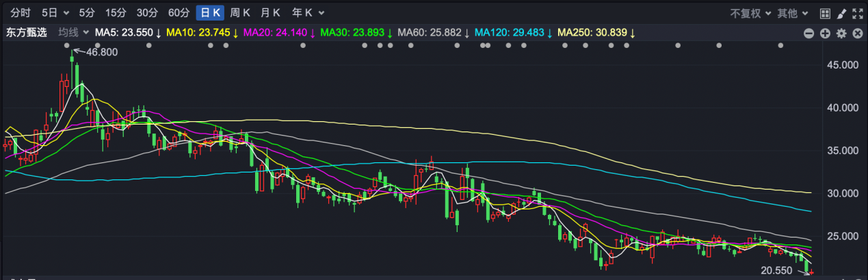
Task: Zoom out chart with minus icon
Action: click(x=808, y=33)
